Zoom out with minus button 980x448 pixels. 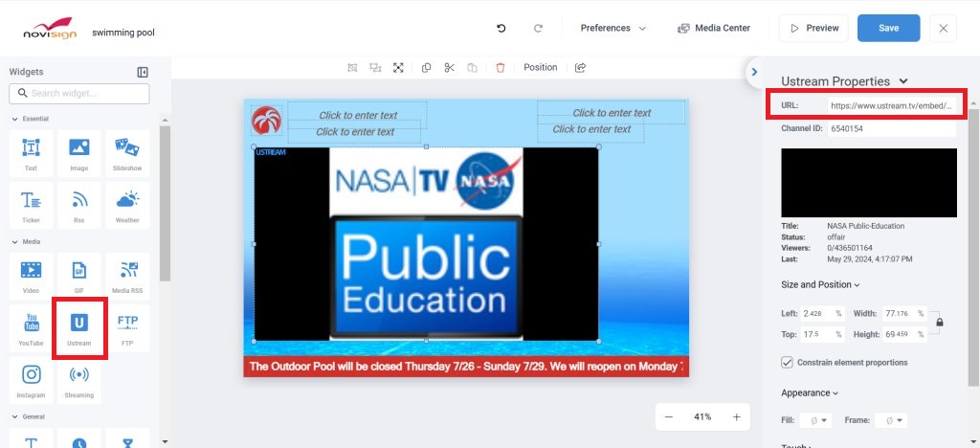click(669, 416)
